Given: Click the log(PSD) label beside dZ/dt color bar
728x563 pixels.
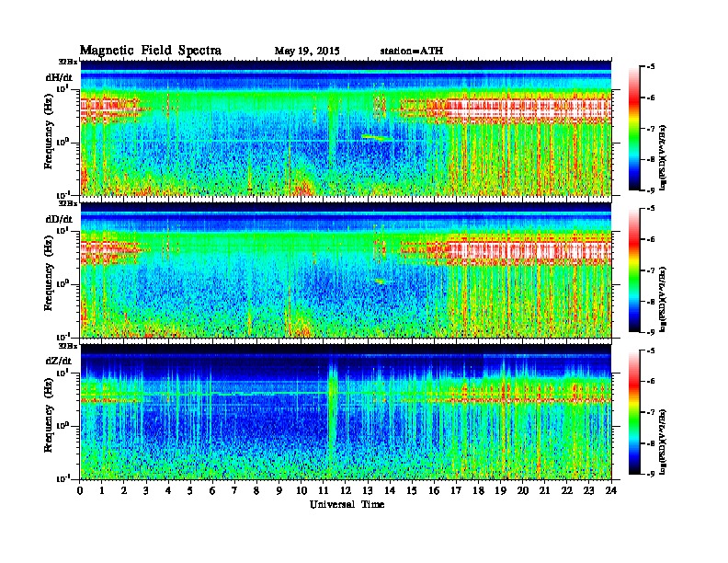Looking at the screenshot, I should (x=664, y=442).
